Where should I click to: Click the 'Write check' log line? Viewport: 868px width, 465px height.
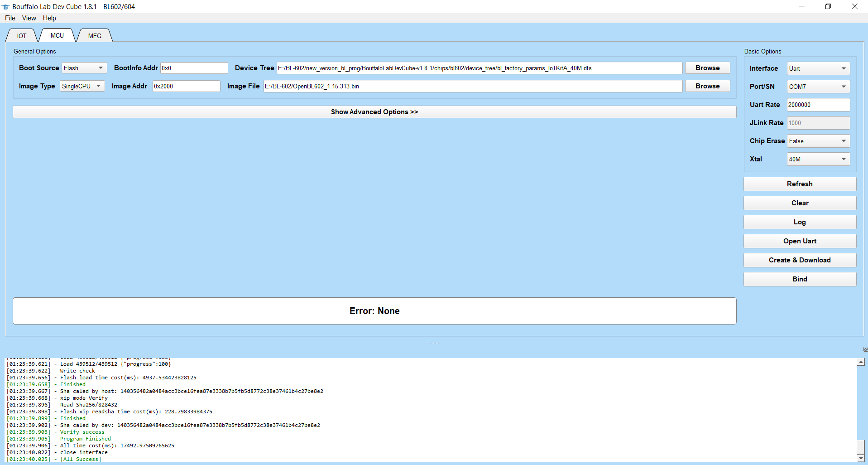51,371
